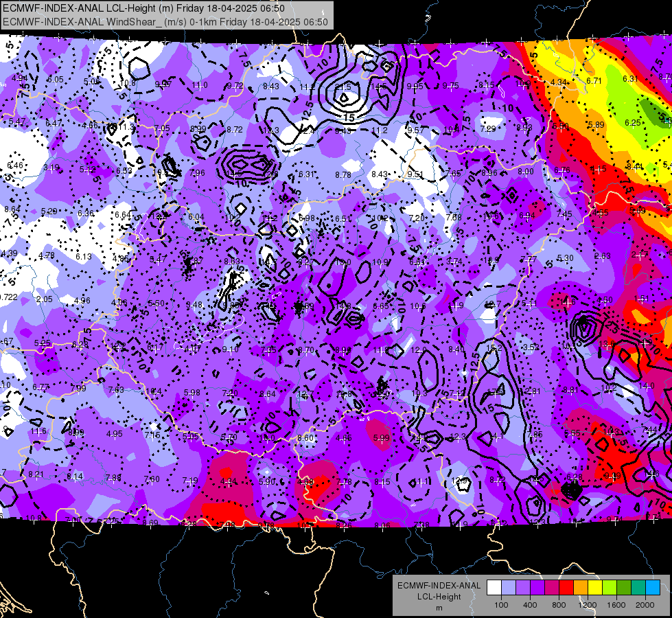Click the map value 6.64
Screen dimensions: 672x618
point(123,215)
